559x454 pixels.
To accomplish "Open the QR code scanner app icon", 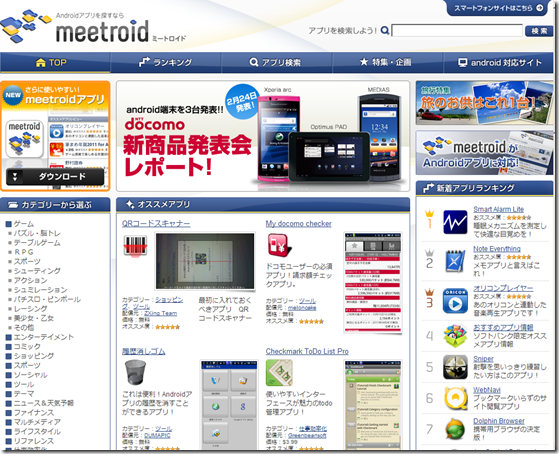I will click(135, 245).
